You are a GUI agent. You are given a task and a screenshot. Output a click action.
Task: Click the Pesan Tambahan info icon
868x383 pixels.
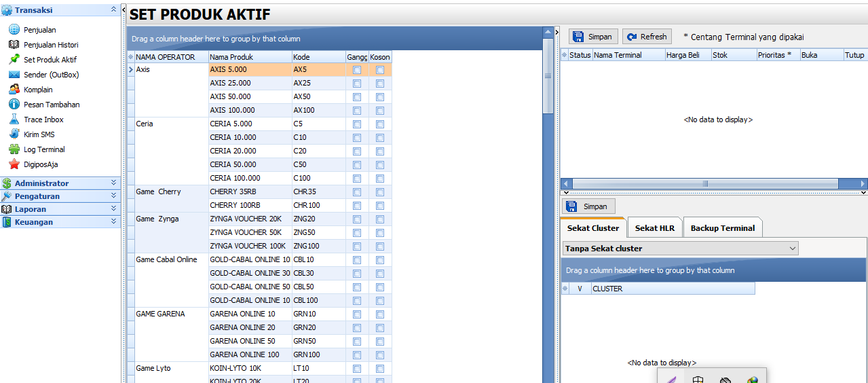click(14, 105)
